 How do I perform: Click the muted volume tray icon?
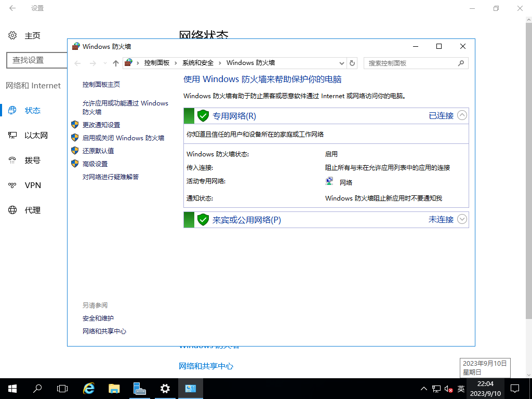tap(448, 389)
